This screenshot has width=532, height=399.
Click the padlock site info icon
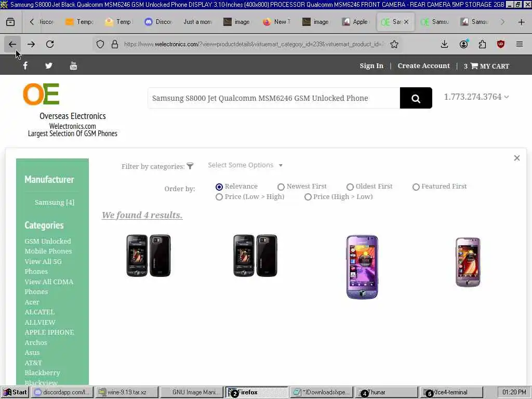115,44
